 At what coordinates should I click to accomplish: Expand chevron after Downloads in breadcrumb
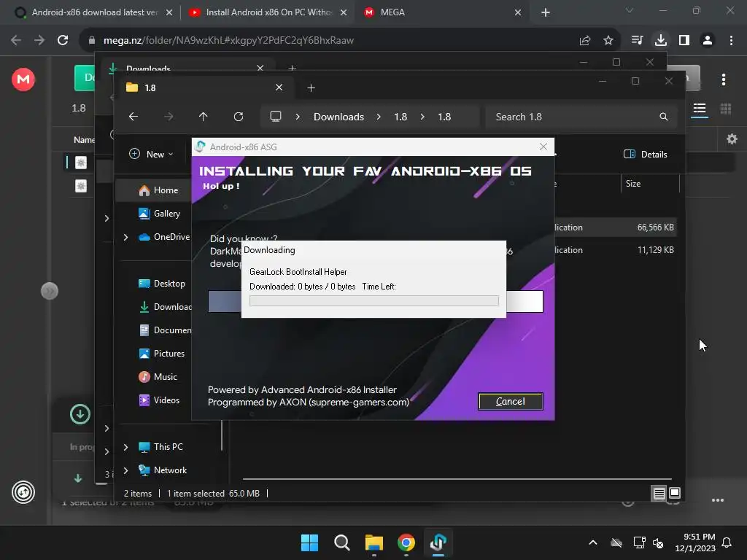[x=379, y=117]
